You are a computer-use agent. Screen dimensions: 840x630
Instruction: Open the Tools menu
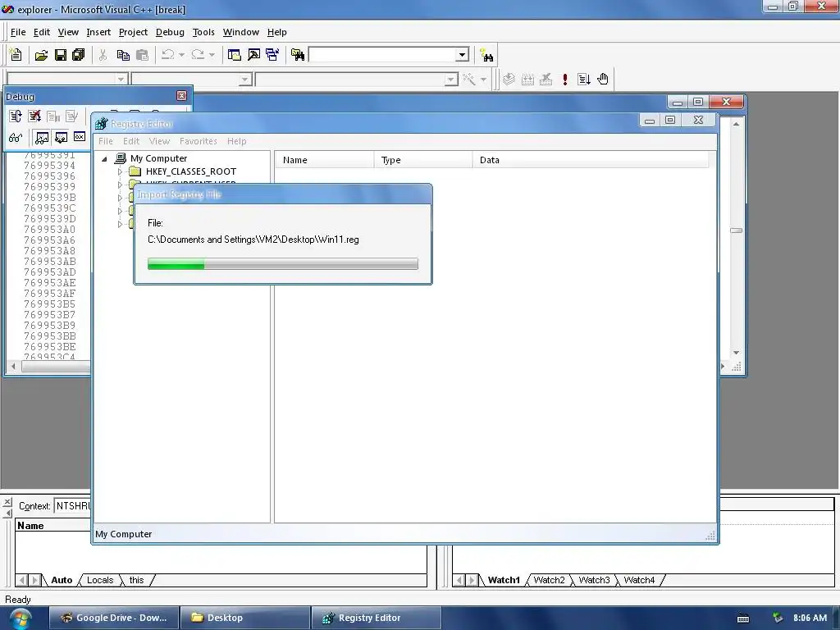[x=203, y=32]
